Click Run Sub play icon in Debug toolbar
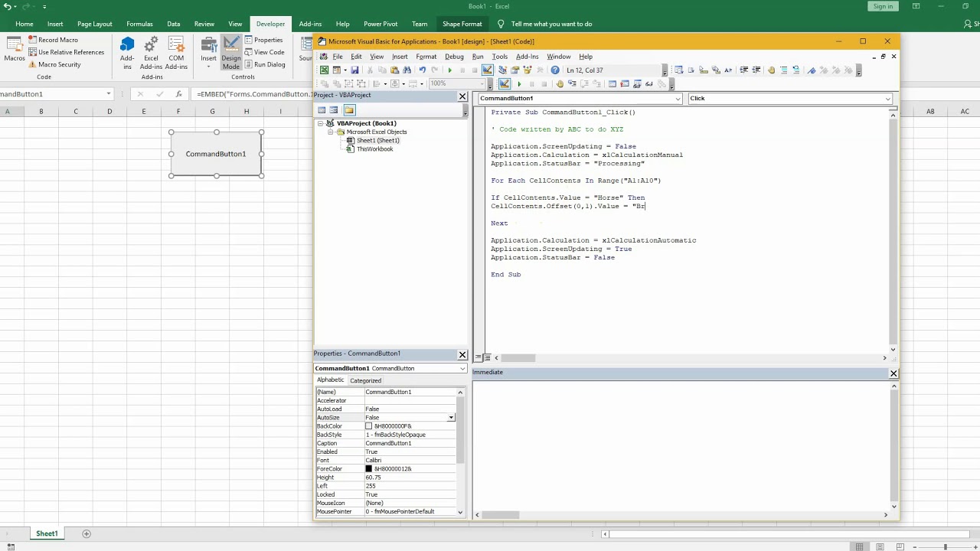The height and width of the screenshot is (551, 980). pyautogui.click(x=519, y=83)
